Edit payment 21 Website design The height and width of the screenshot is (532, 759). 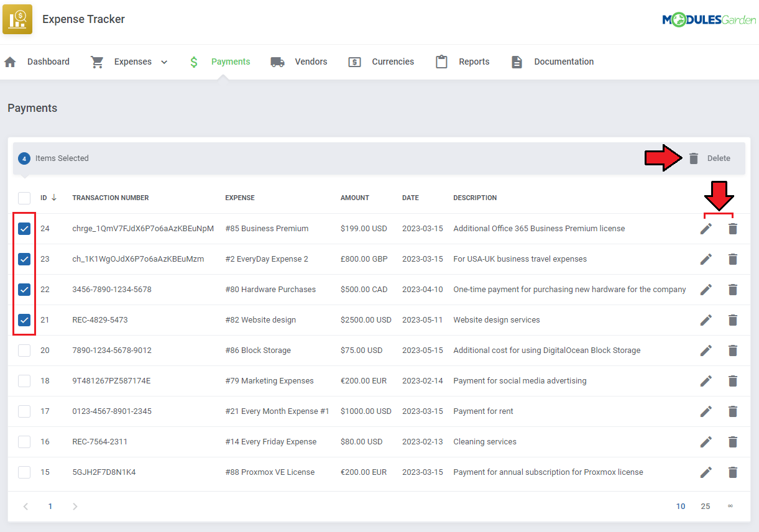(706, 320)
